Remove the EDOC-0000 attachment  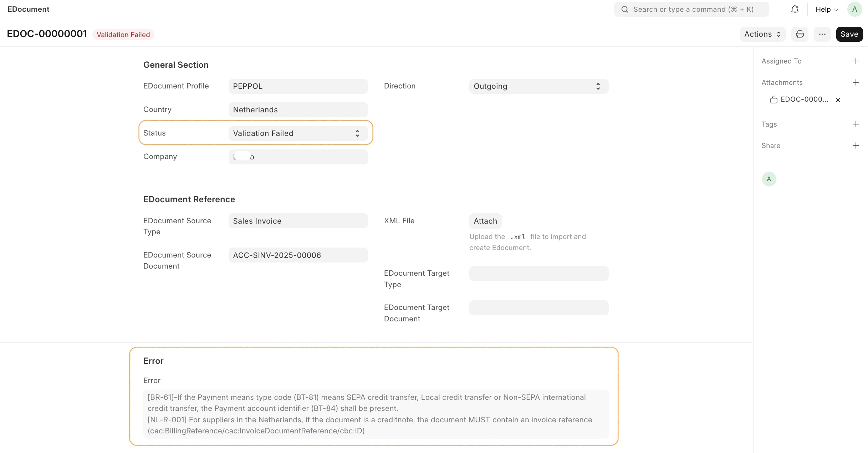click(838, 100)
